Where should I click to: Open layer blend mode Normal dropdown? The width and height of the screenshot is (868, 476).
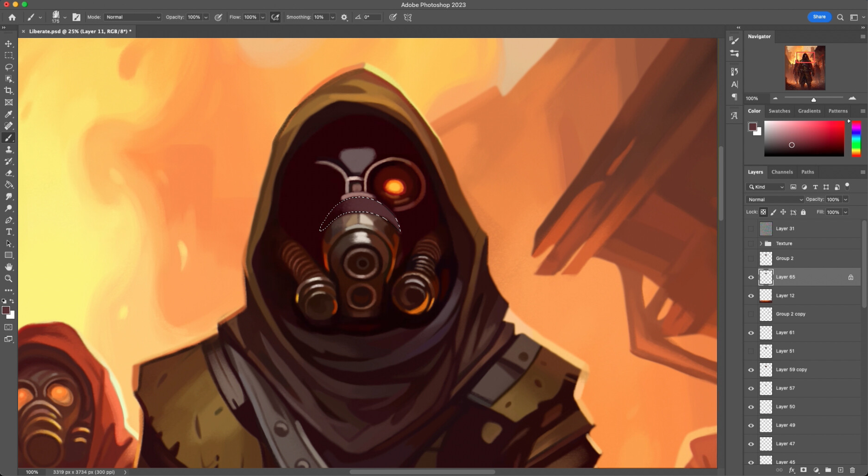pos(774,199)
